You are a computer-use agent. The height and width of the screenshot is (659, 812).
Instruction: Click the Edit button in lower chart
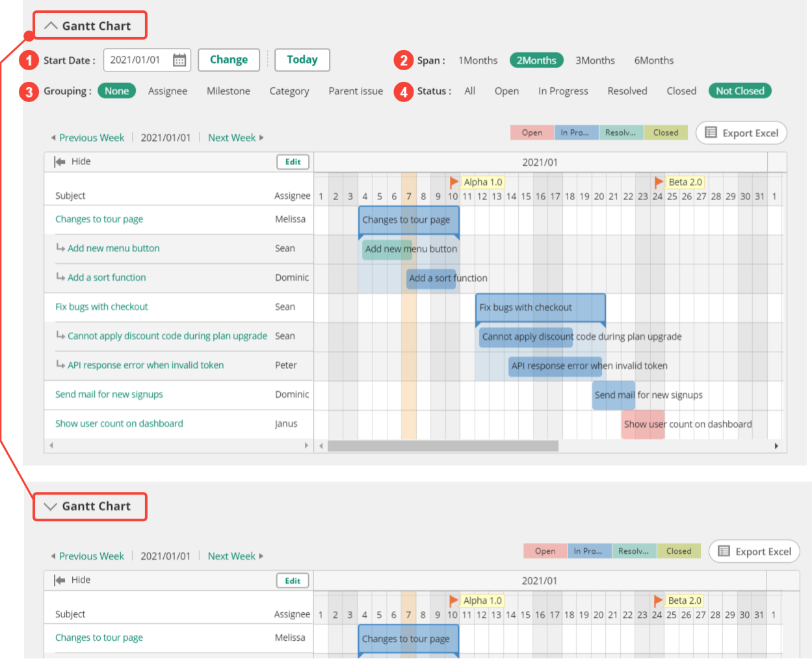[293, 580]
